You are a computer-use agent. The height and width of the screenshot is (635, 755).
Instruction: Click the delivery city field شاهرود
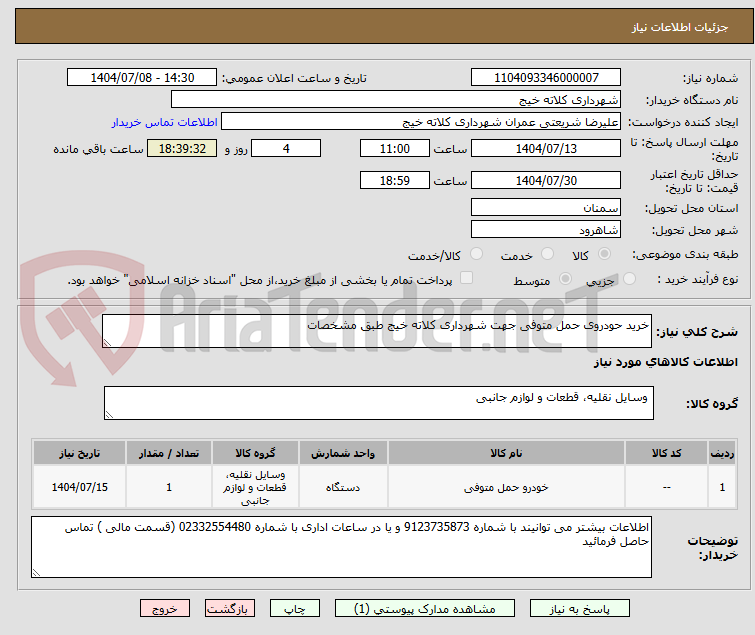(x=546, y=230)
